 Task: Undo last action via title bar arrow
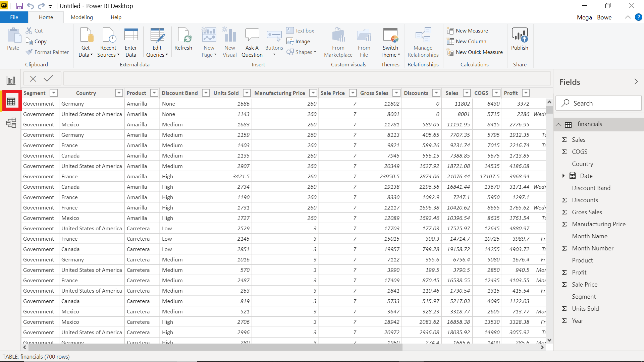[30, 6]
